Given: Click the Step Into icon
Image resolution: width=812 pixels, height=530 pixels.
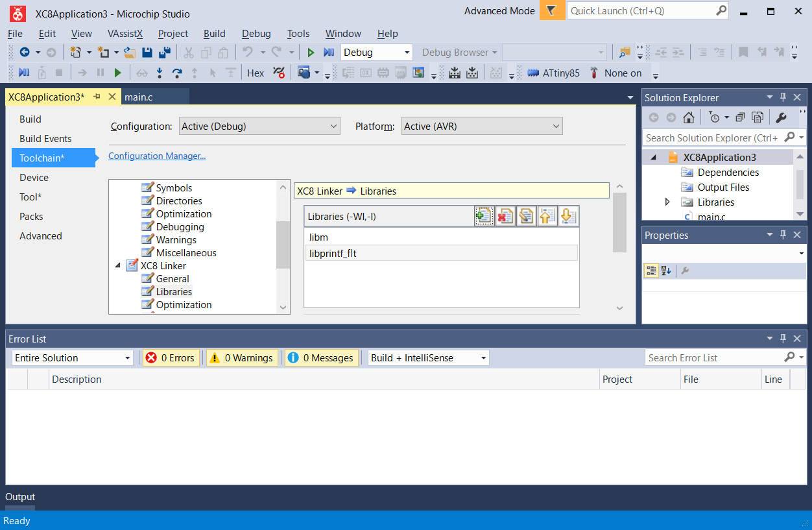Looking at the screenshot, I should [160, 73].
